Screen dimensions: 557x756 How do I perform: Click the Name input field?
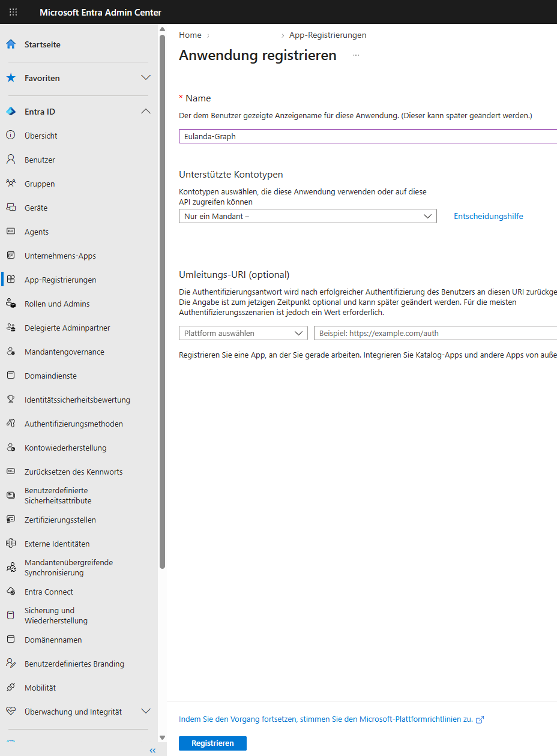(368, 136)
